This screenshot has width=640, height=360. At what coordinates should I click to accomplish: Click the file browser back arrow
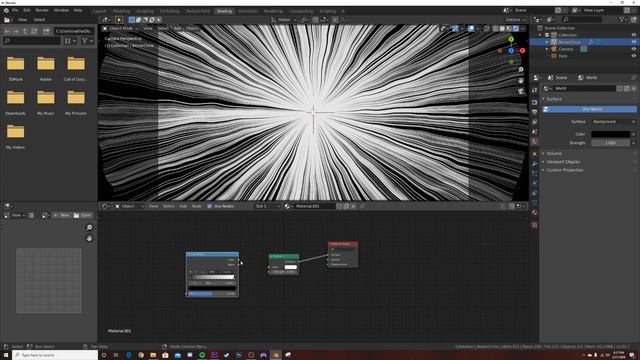(7, 31)
